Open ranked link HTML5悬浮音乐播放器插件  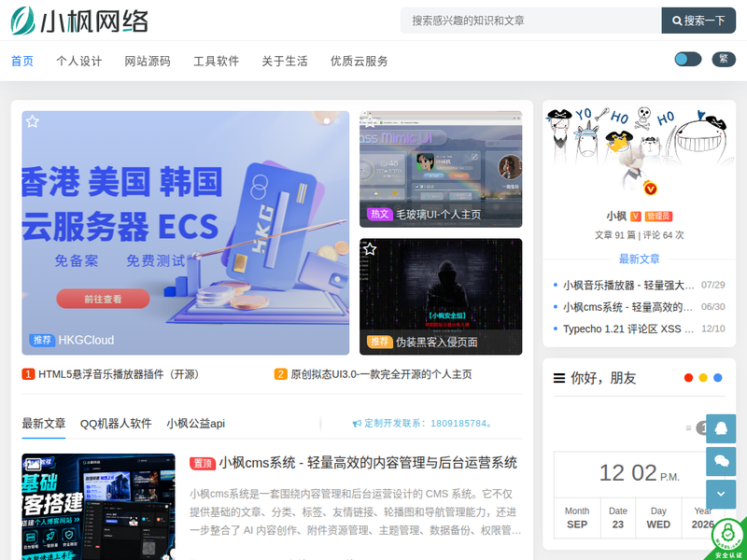(x=119, y=374)
